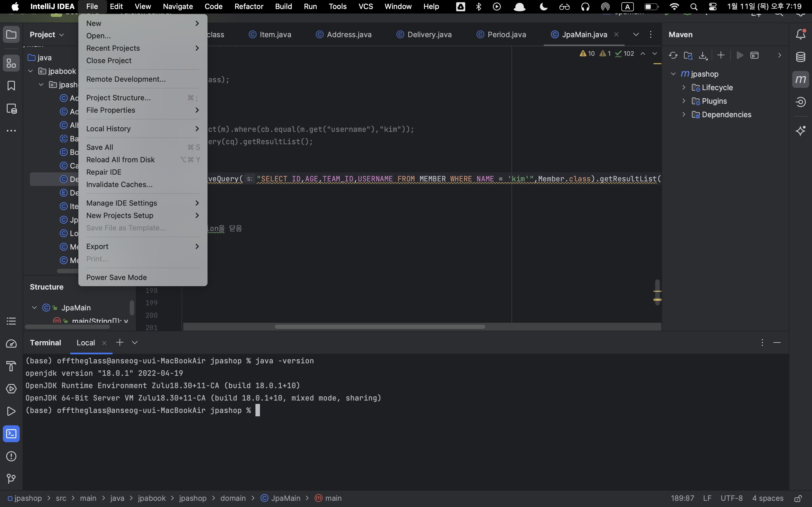This screenshot has height=507, width=812.
Task: Open the terminal new-session dropdown arrow
Action: point(135,342)
